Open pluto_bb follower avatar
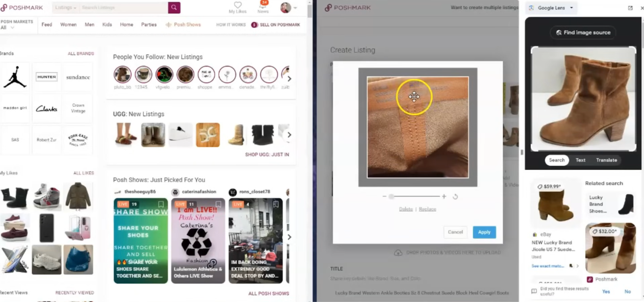Screen dimensions: 644x302 tap(122, 74)
